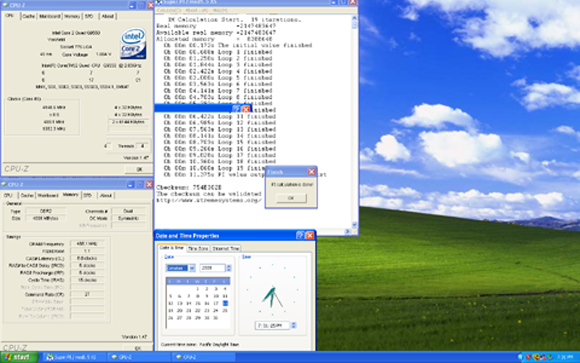Minimize the CPU-Z window showing CPU tab

pyautogui.click(x=132, y=5)
